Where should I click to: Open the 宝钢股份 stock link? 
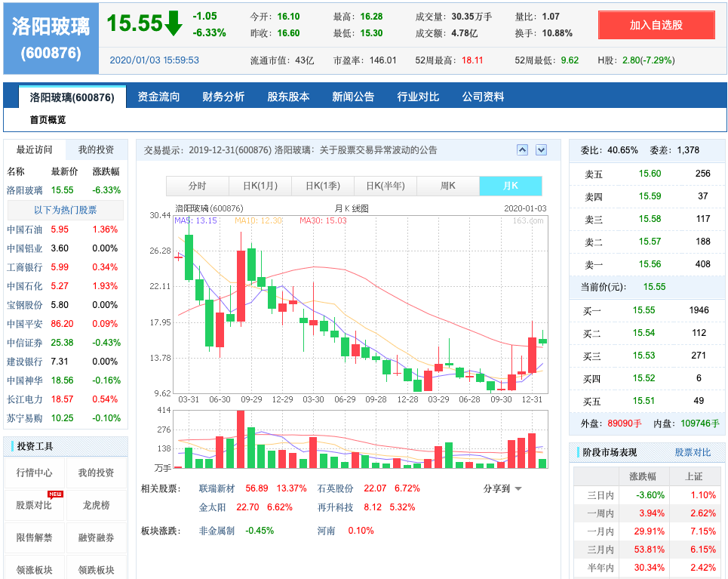tap(25, 305)
